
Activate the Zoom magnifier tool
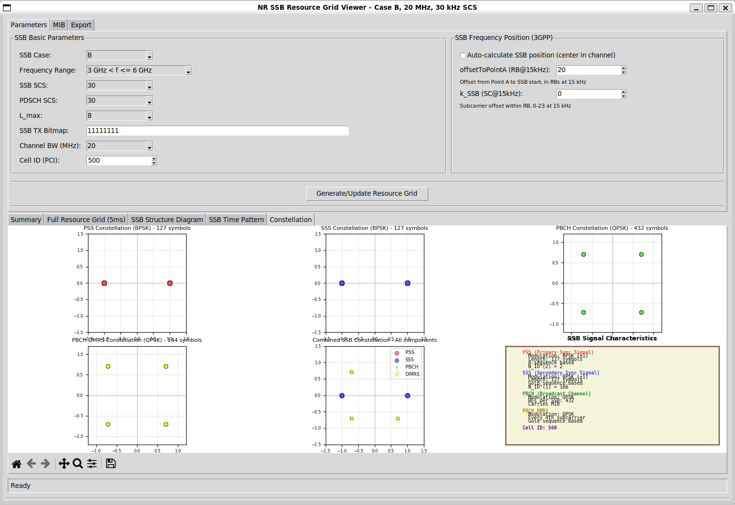pyautogui.click(x=78, y=464)
